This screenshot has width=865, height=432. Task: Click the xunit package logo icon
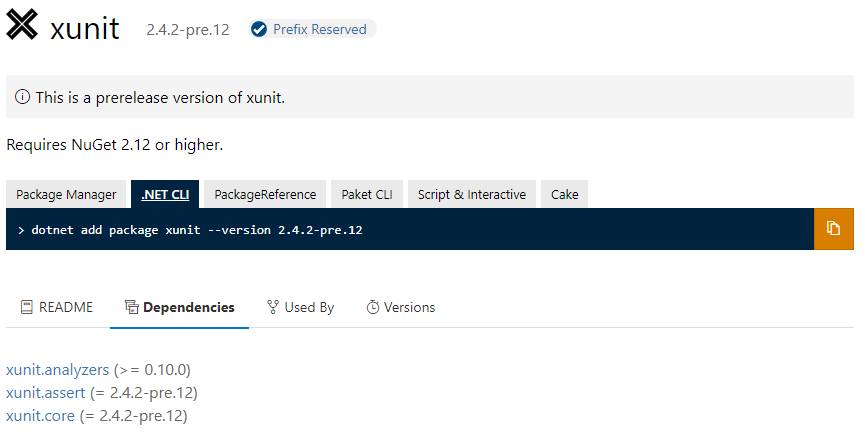click(22, 24)
